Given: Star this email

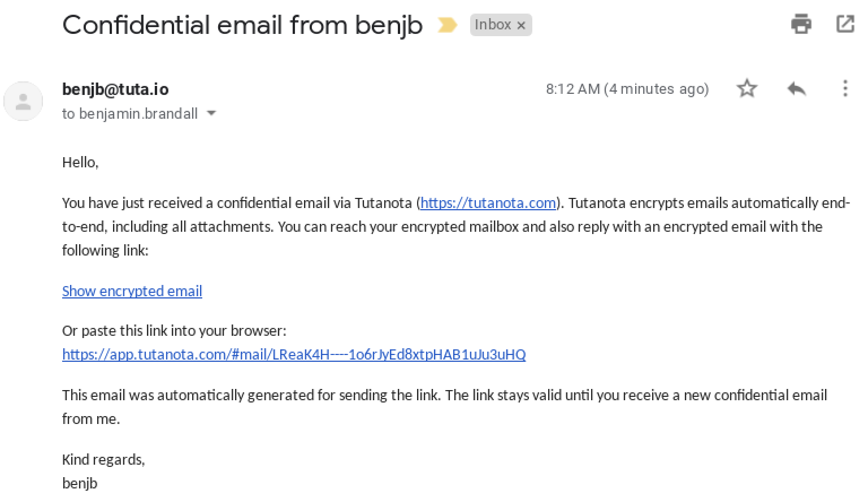Looking at the screenshot, I should pos(747,88).
